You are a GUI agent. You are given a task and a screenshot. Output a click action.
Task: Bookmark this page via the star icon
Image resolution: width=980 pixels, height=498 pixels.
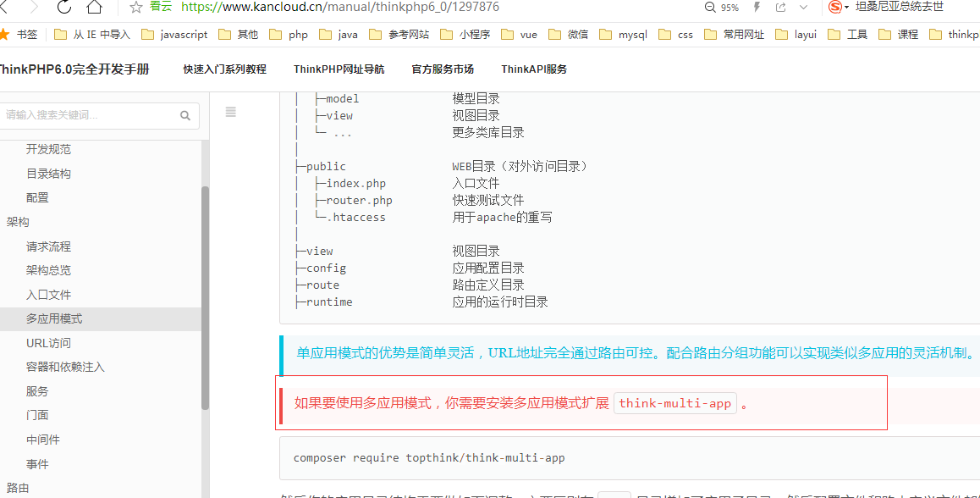tap(135, 8)
